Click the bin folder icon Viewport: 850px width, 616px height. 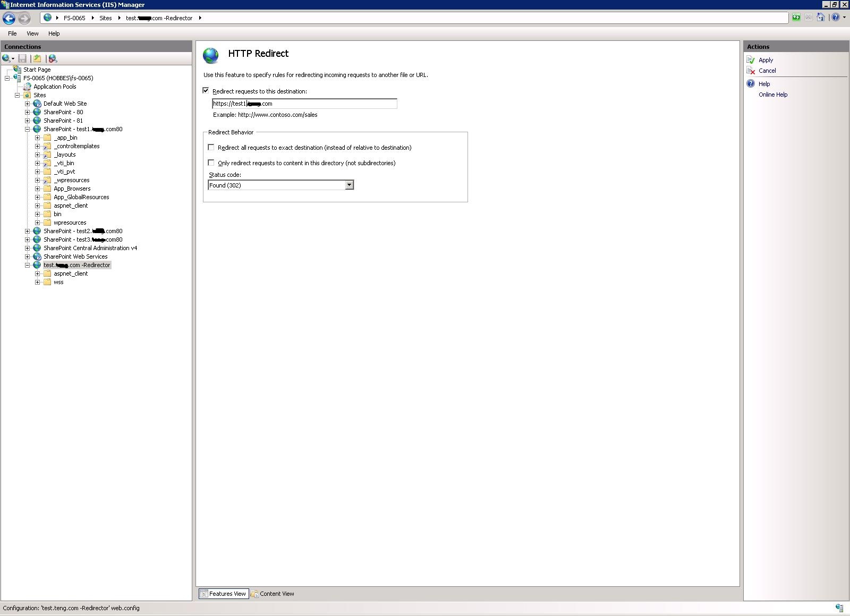point(47,214)
